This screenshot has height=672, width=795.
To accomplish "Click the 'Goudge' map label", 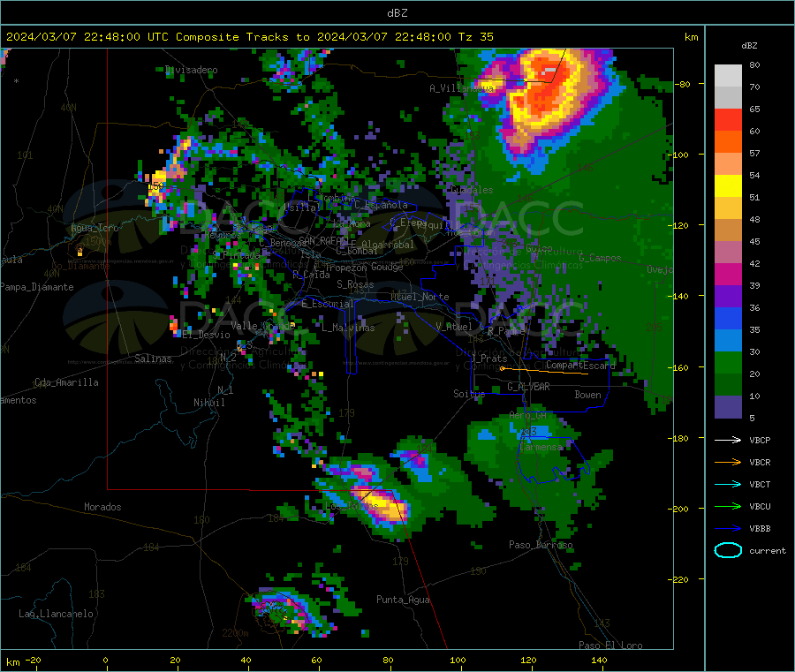I will click(387, 267).
